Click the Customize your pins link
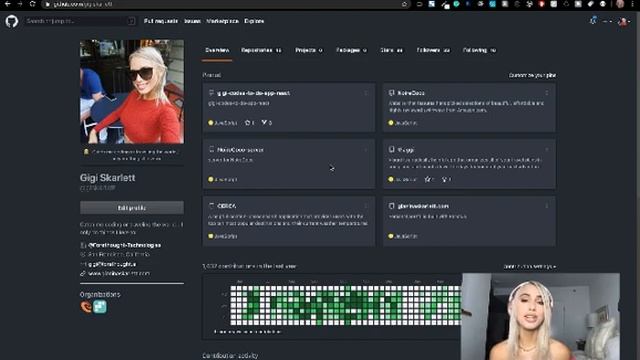The height and width of the screenshot is (360, 640). 532,75
